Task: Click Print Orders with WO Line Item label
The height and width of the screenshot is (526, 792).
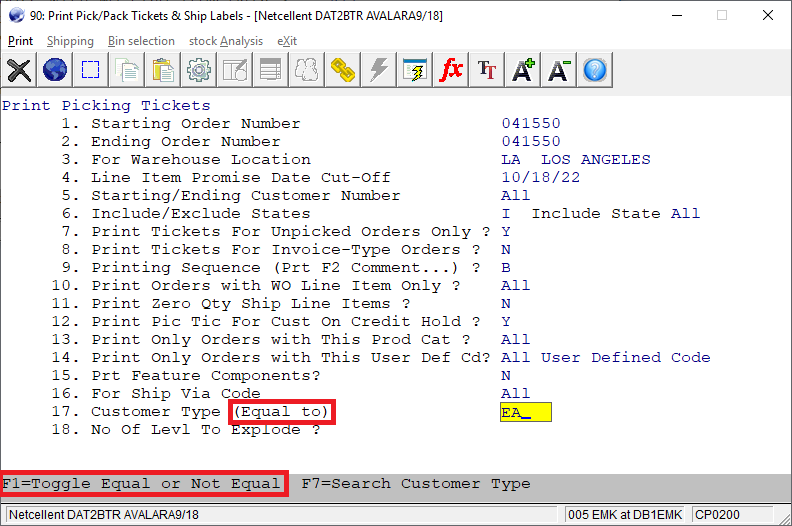Action: coord(275,286)
